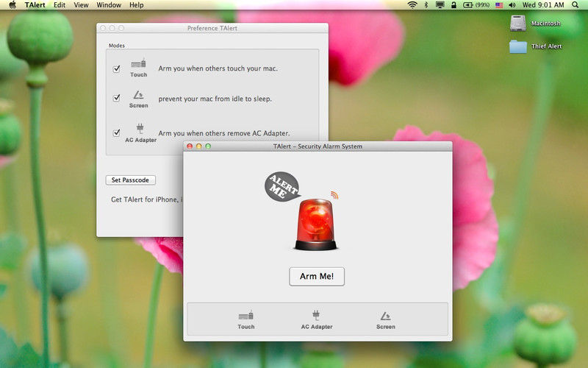The image size is (588, 368).
Task: Click the 'TAlert – Security Alarm System' title
Action: click(318, 146)
